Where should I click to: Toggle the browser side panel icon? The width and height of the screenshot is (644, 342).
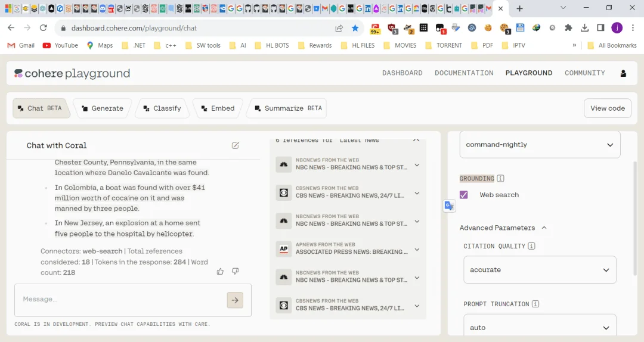point(600,28)
